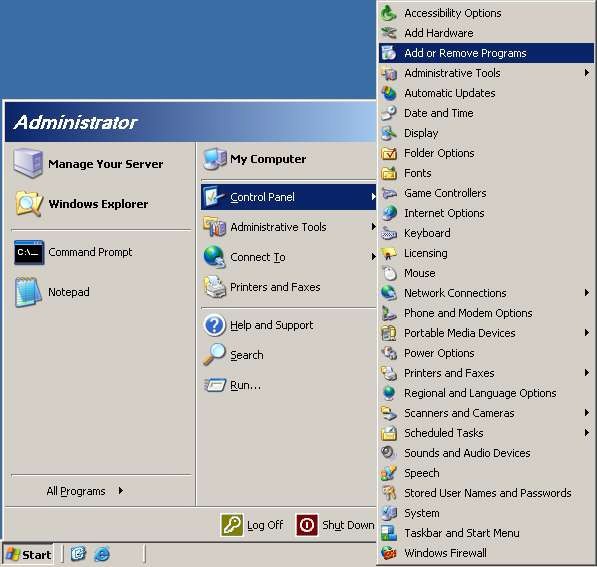Select Stored User Names and Passwords label
Screen dimensions: 597x567
click(x=488, y=493)
